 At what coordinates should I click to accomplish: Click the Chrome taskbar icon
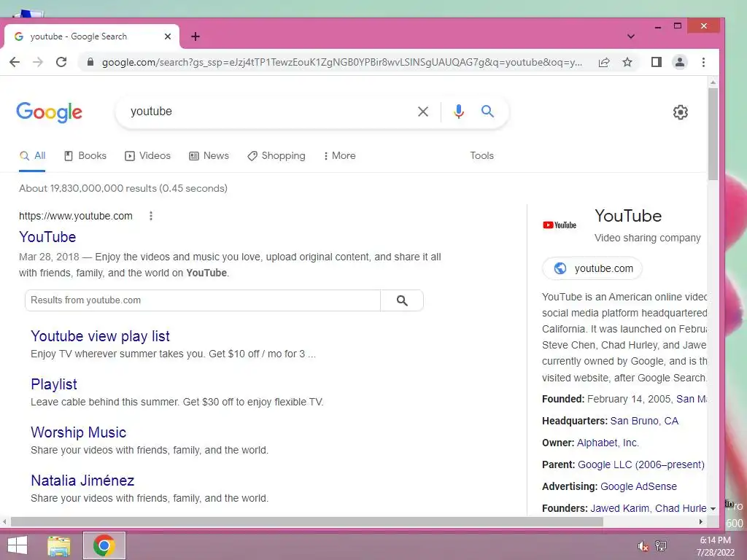(104, 545)
